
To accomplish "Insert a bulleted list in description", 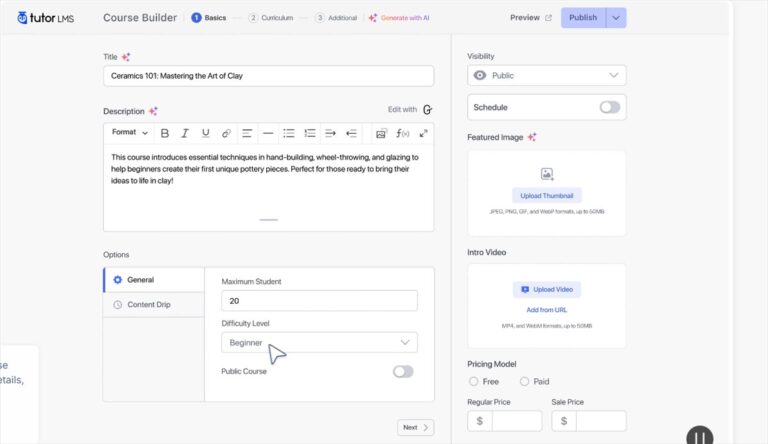I will 289,133.
